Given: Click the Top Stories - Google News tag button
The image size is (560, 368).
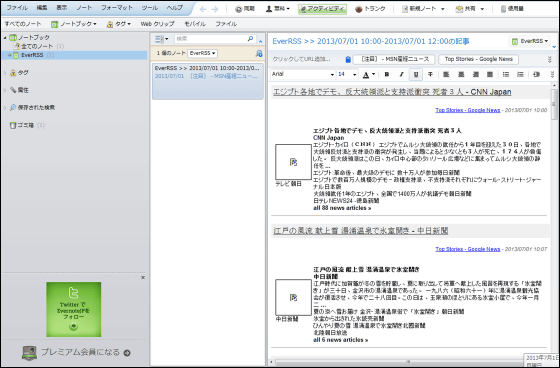Looking at the screenshot, I should click(x=479, y=59).
